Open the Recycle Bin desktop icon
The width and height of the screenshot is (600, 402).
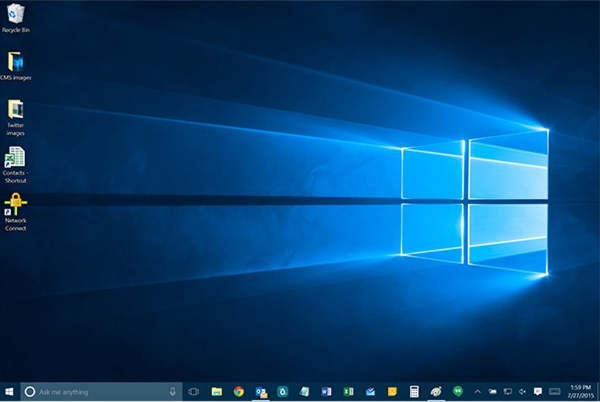15,18
